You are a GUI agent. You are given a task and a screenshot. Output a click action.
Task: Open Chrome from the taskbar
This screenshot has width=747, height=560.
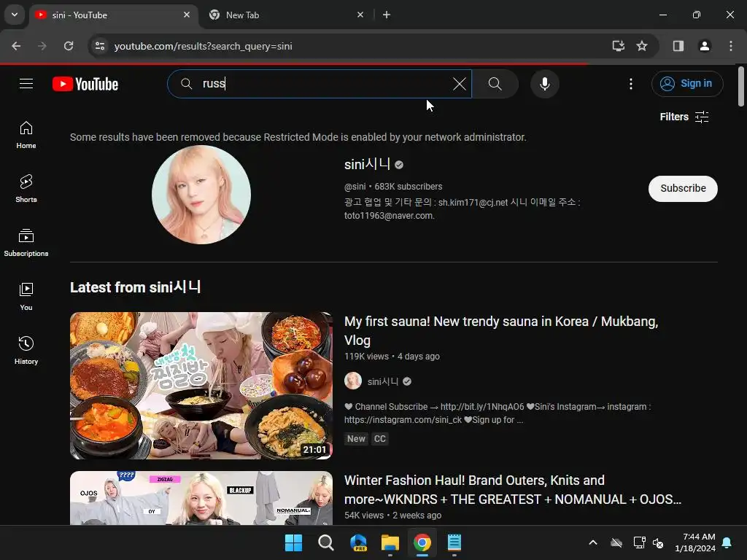pos(422,542)
